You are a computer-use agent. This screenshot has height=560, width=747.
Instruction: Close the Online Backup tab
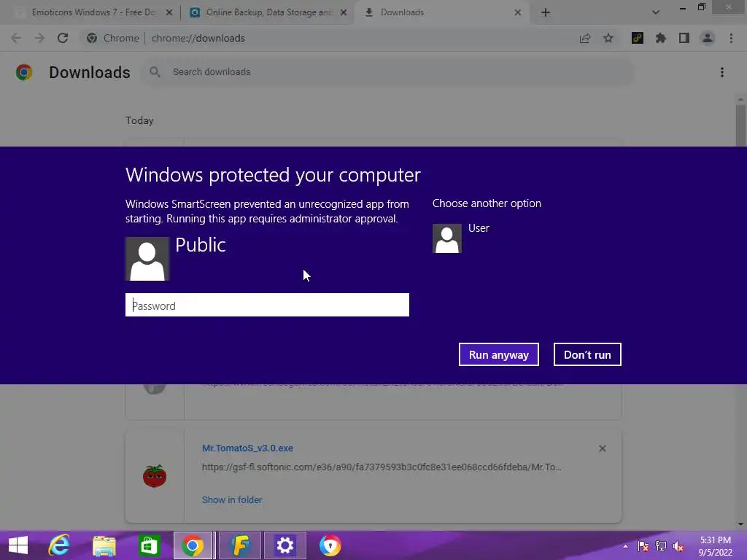tap(344, 12)
